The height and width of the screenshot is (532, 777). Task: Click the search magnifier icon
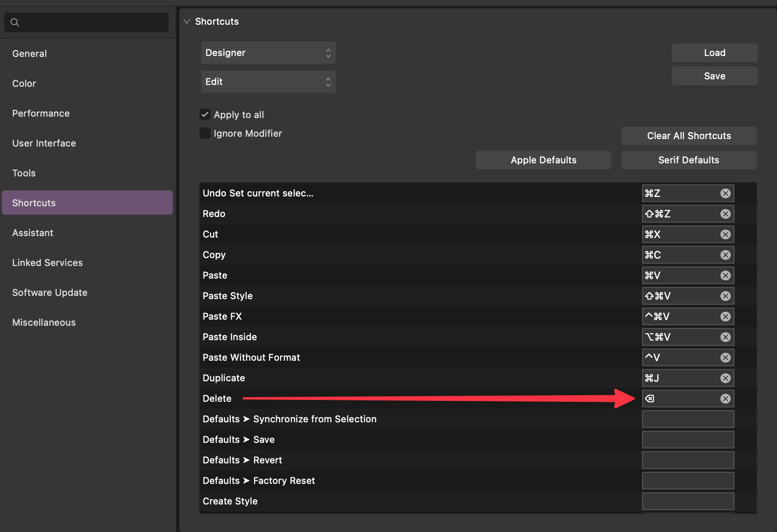[15, 22]
